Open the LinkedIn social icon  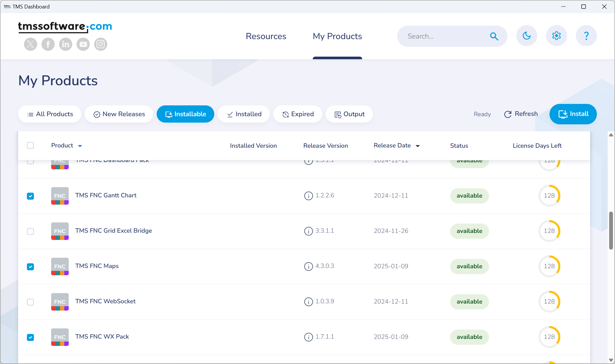click(x=65, y=44)
